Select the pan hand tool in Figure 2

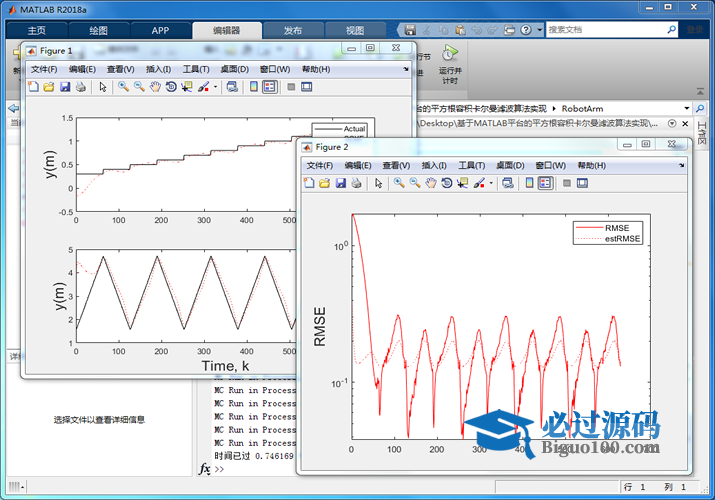(430, 183)
